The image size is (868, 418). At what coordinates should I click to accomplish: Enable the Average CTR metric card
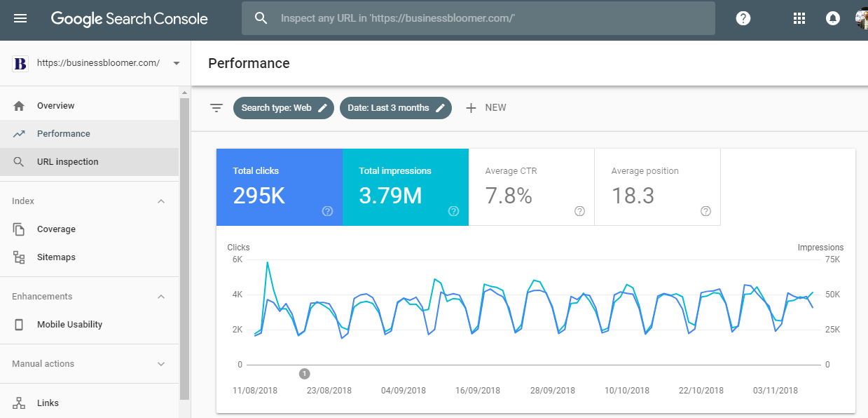[532, 187]
